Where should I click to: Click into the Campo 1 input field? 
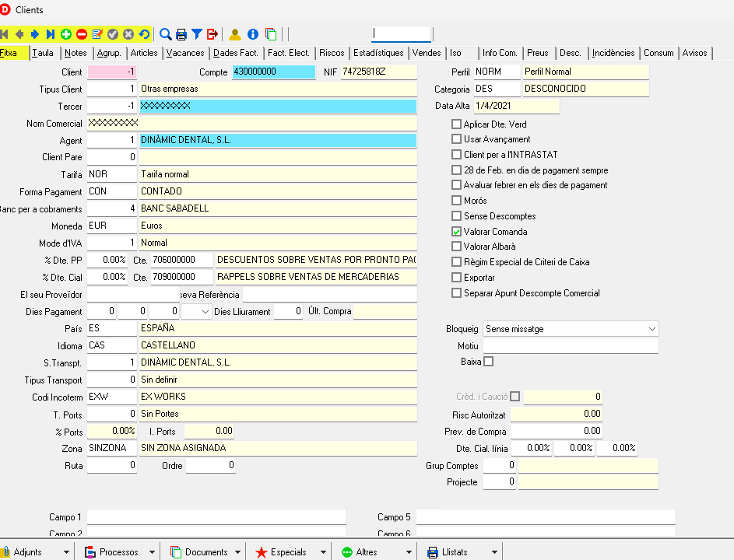216,517
